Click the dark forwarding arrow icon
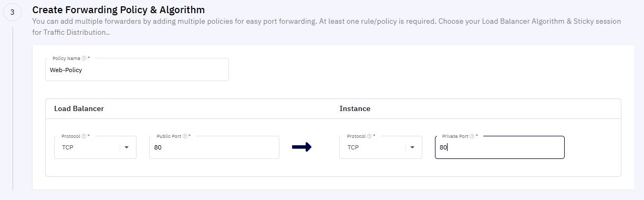The width and height of the screenshot is (644, 200). point(302,147)
